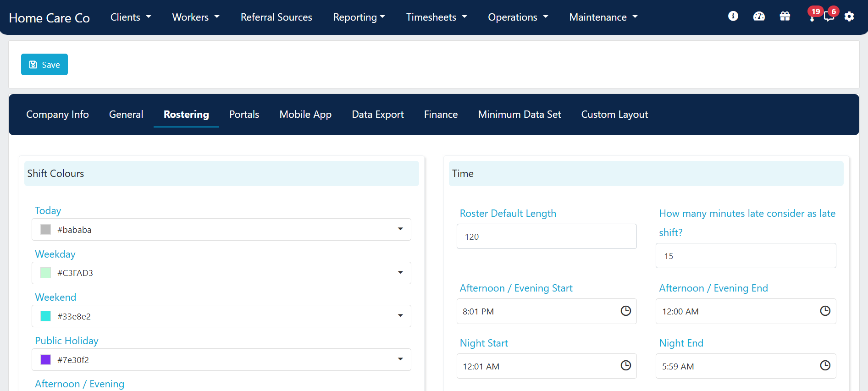Click the Roster Default Length field

pyautogui.click(x=547, y=237)
